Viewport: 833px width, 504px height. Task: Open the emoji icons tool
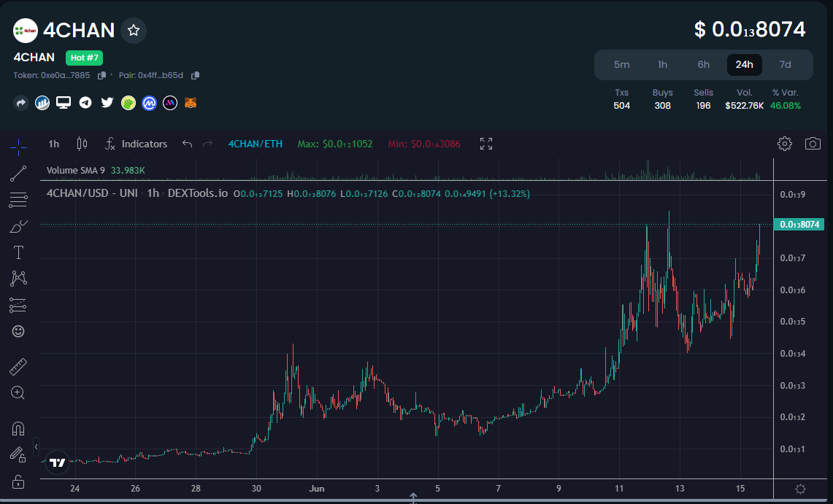pyautogui.click(x=18, y=332)
